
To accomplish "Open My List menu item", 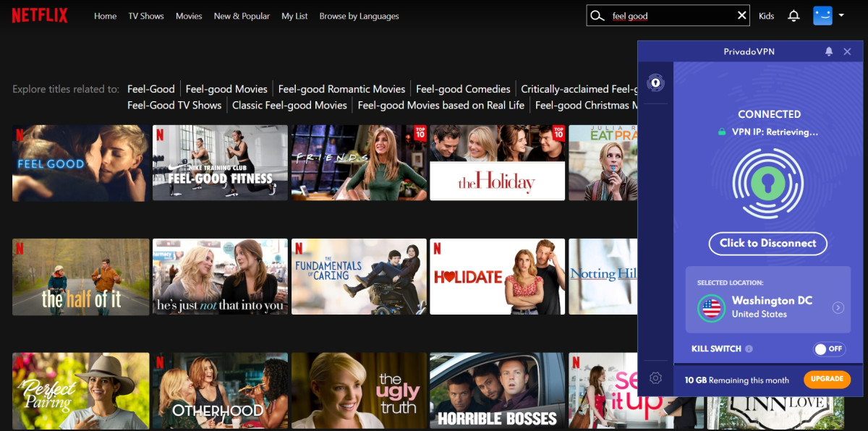I will coord(294,16).
